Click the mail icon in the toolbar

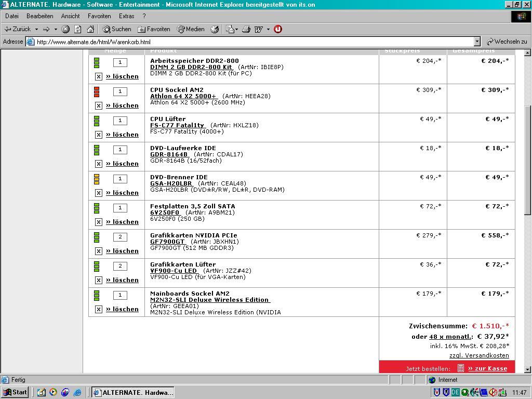[230, 29]
